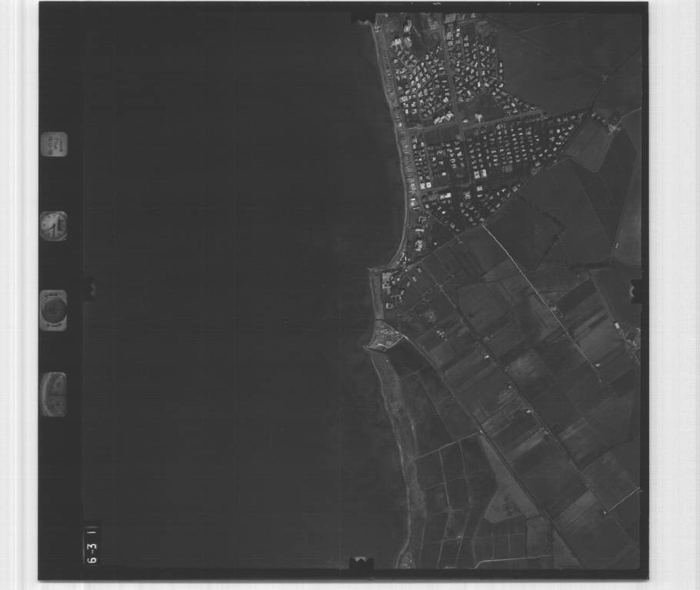Click the round altimeter dial in the margin
The width and height of the screenshot is (700, 590).
[53, 310]
